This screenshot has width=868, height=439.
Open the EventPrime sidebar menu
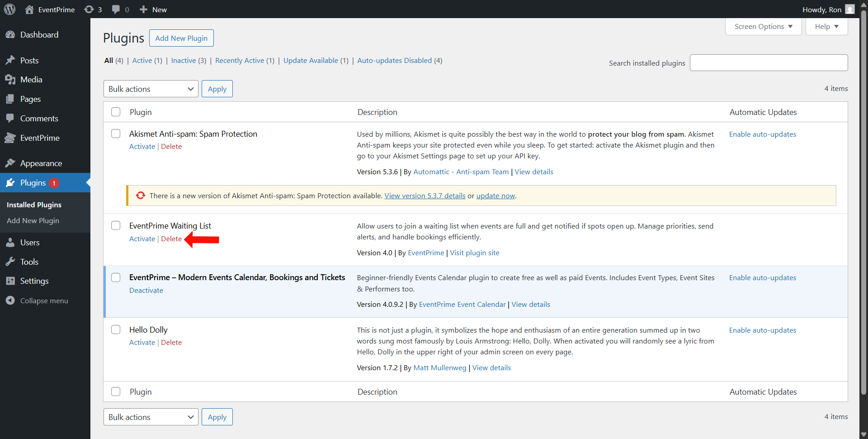tap(39, 138)
